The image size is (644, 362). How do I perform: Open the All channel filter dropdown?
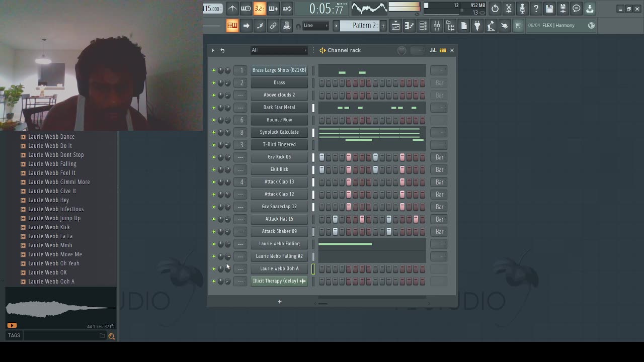pyautogui.click(x=279, y=50)
